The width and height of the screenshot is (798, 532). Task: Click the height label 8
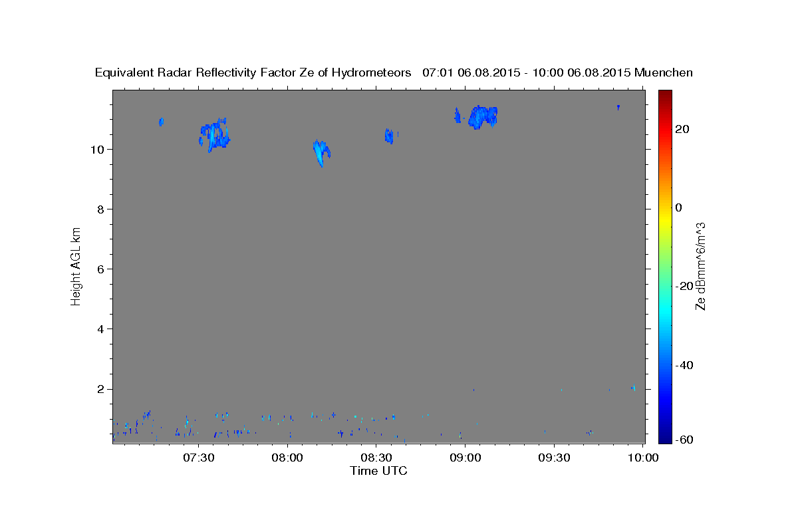pyautogui.click(x=102, y=209)
